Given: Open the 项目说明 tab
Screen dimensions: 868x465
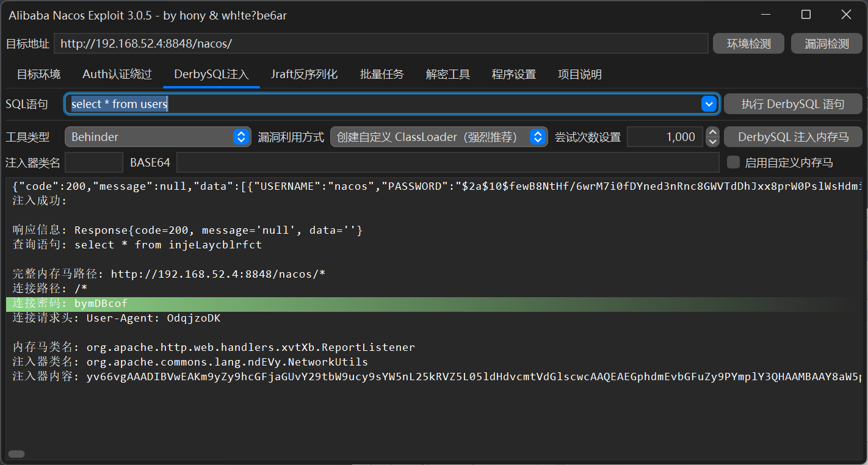Looking at the screenshot, I should [x=580, y=74].
